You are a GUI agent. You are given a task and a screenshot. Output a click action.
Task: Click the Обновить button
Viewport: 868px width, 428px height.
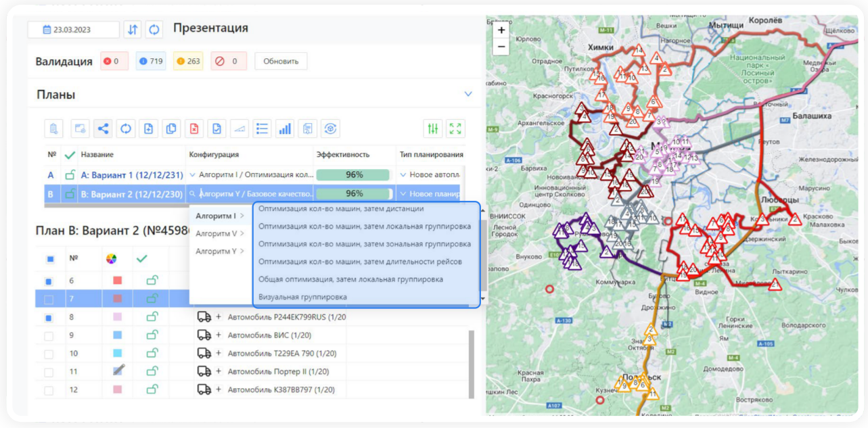pos(281,61)
